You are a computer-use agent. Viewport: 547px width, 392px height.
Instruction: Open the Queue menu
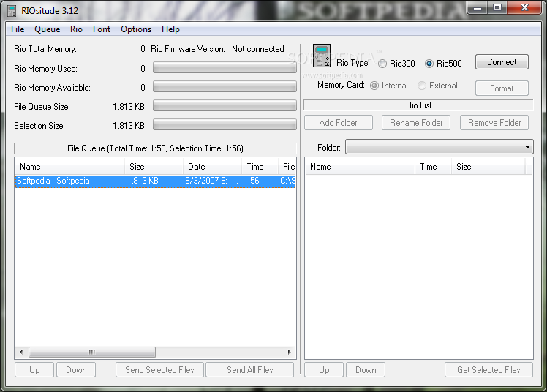click(x=47, y=29)
